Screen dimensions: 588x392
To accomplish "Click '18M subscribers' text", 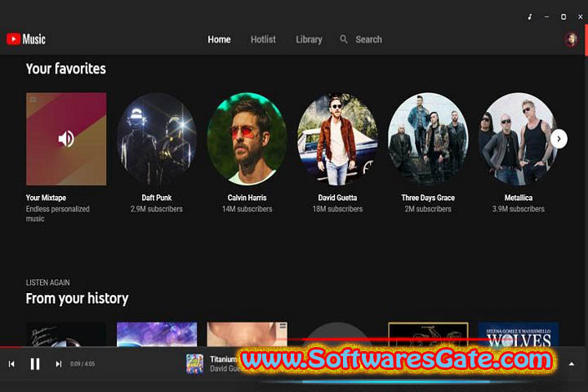I will coord(337,209).
